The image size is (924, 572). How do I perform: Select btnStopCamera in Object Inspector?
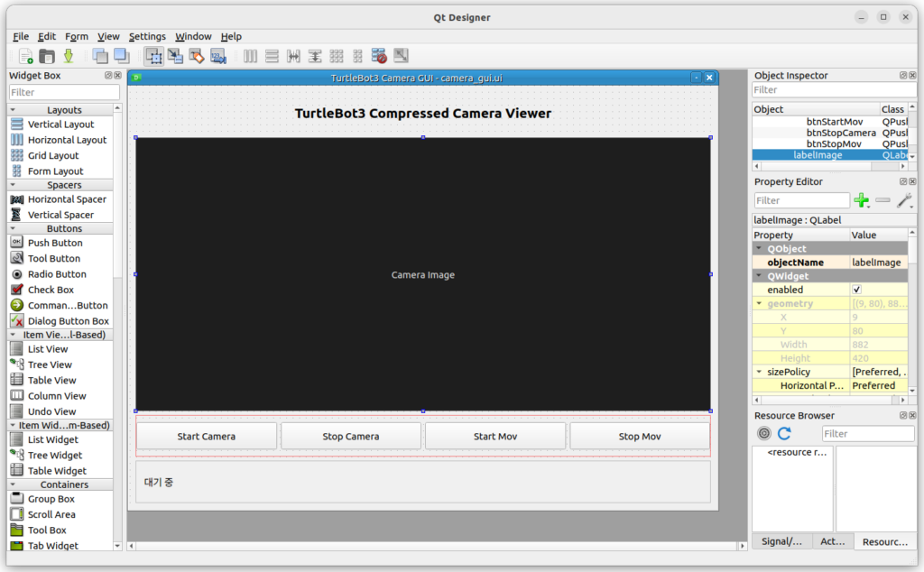pos(841,133)
